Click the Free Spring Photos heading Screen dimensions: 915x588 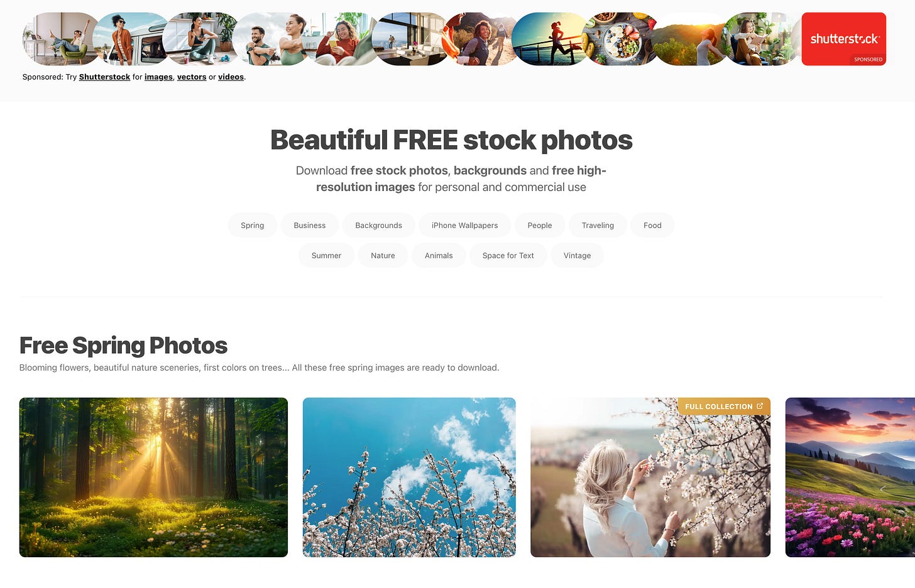123,346
